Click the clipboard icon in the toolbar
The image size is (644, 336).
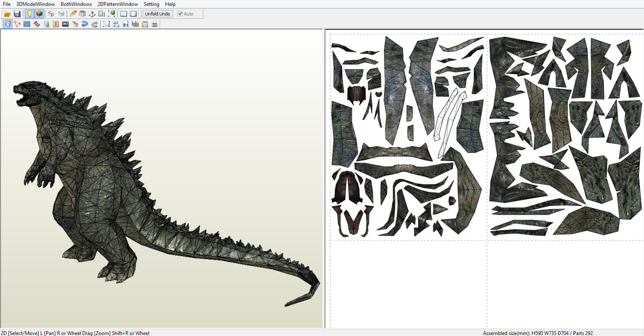pos(145,24)
